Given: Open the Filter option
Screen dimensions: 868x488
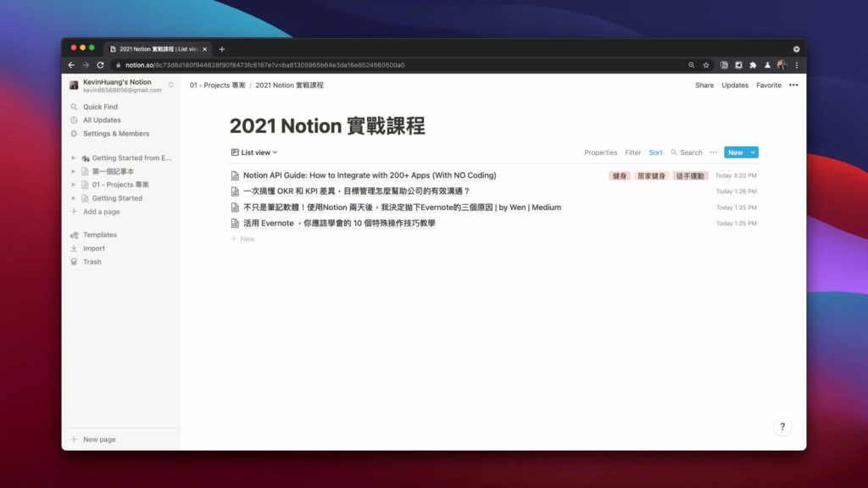Looking at the screenshot, I should click(632, 152).
